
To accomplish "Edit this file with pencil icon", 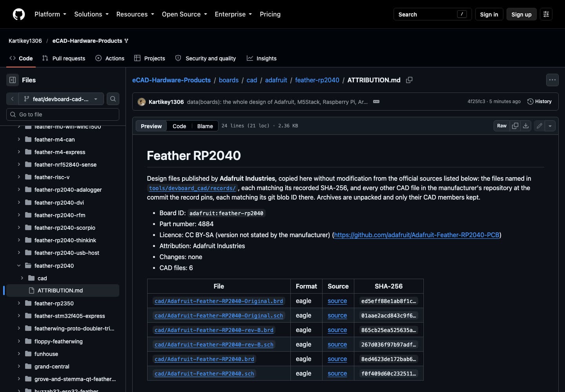I will pyautogui.click(x=539, y=126).
